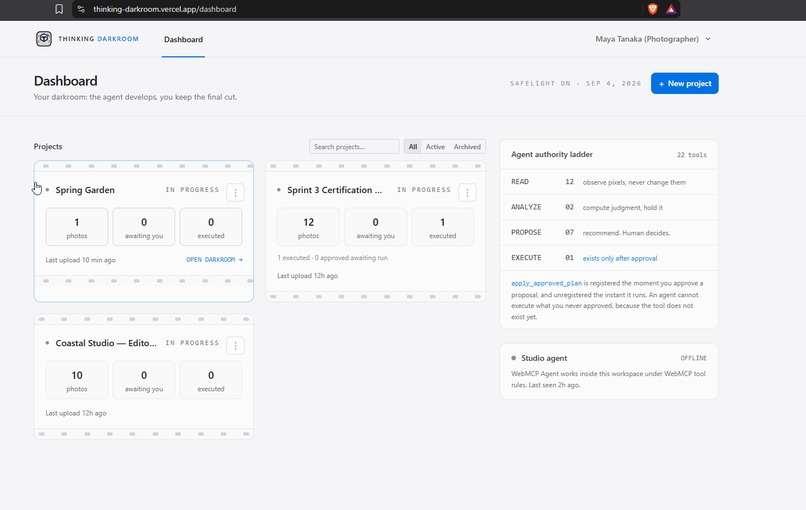Click the Open Darkroom link
The width and height of the screenshot is (806, 510).
[214, 260]
